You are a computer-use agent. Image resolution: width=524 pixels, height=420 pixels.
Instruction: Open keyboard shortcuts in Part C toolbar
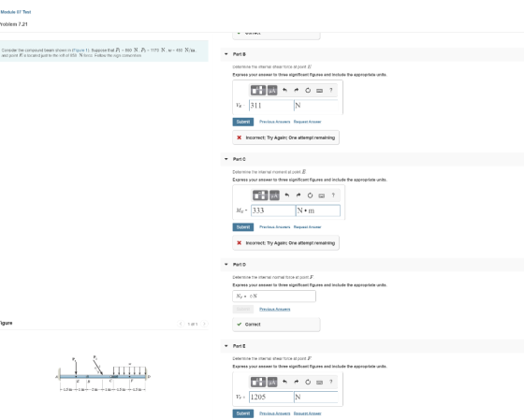tap(322, 196)
